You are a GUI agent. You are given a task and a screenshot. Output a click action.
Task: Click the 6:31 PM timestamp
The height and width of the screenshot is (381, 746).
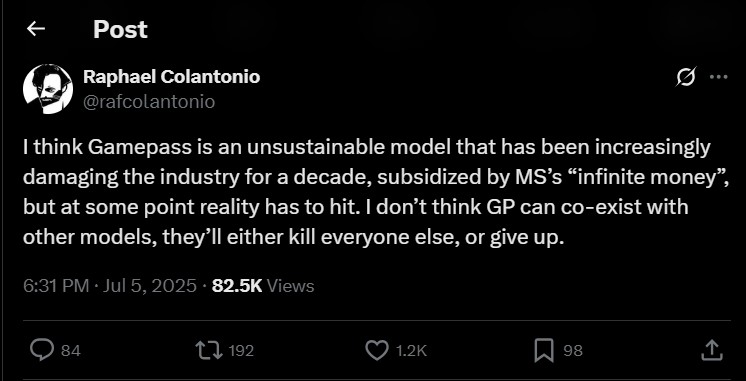[x=56, y=286]
